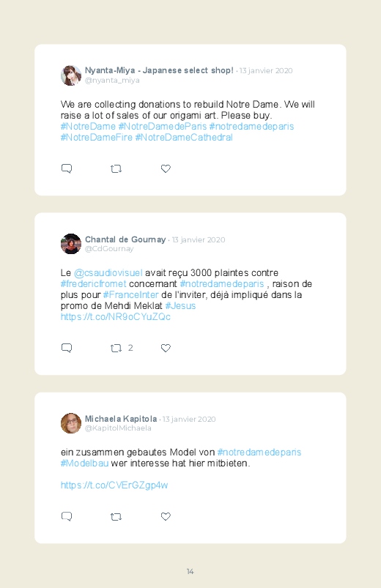Screen dimensions: 381x588
Task: Retweet Michaela Kapitola's tweet
Action: 116,517
